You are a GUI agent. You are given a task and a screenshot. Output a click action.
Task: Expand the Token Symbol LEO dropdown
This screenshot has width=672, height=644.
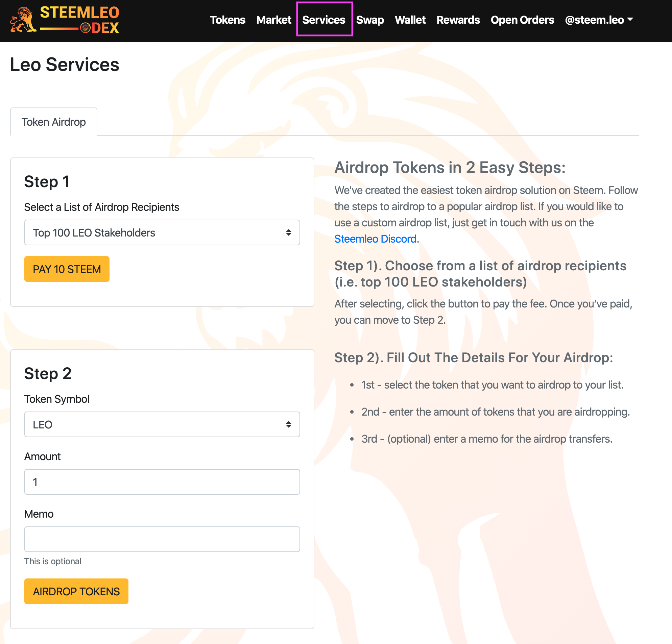coord(162,424)
